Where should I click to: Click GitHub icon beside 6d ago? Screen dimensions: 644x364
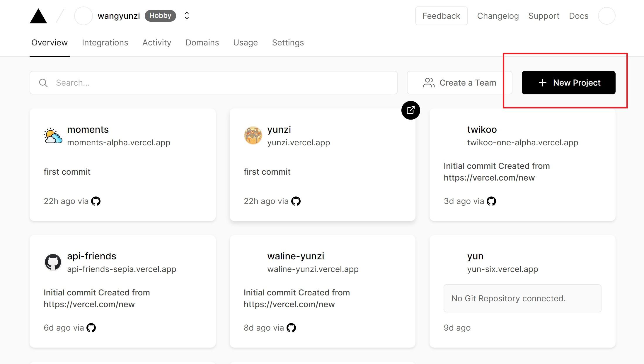click(91, 328)
